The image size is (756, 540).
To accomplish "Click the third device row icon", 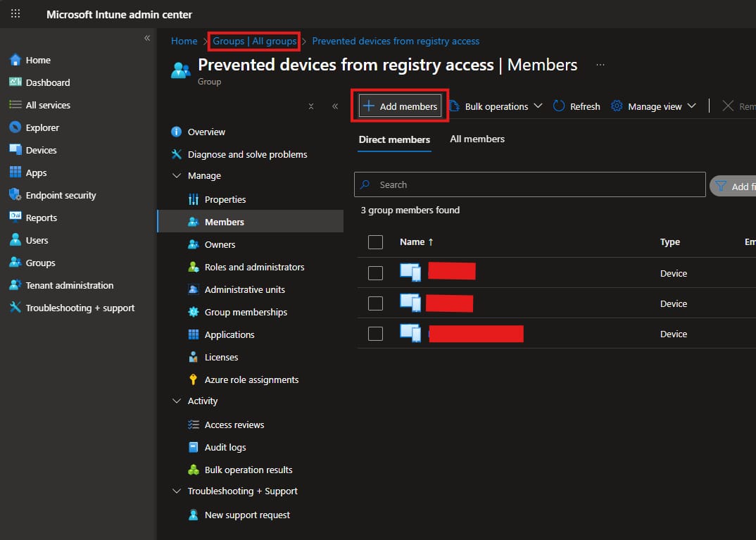I will pos(410,333).
